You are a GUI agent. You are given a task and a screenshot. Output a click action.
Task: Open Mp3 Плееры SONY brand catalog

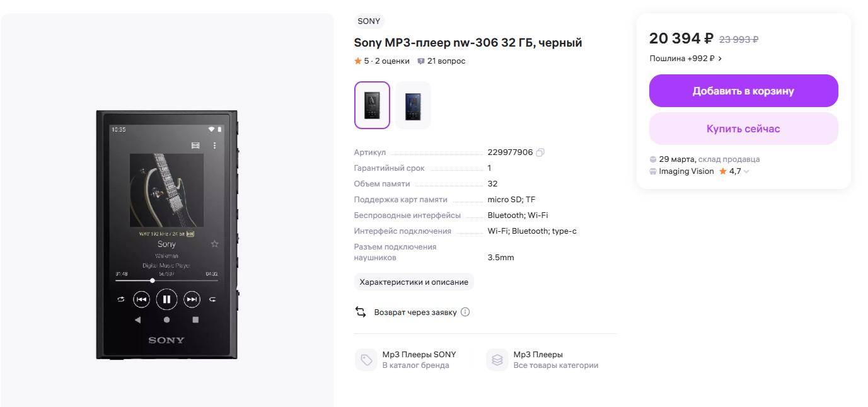point(419,355)
